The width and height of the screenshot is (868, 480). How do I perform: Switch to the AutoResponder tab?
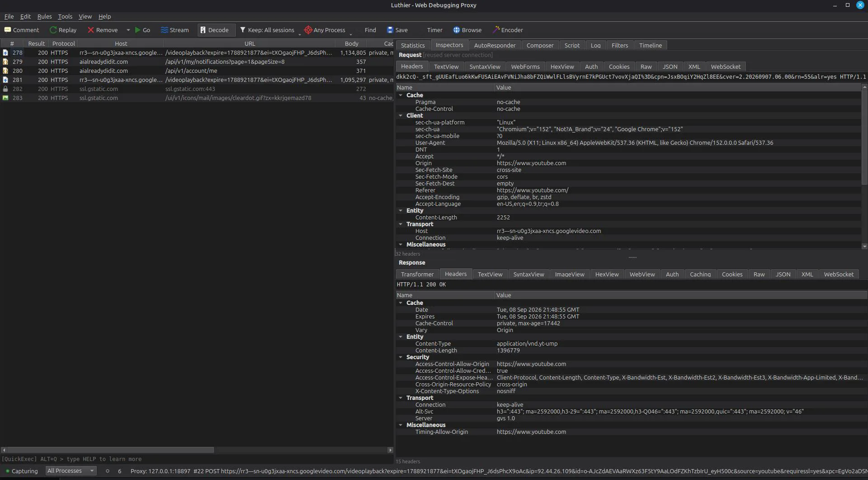point(495,45)
